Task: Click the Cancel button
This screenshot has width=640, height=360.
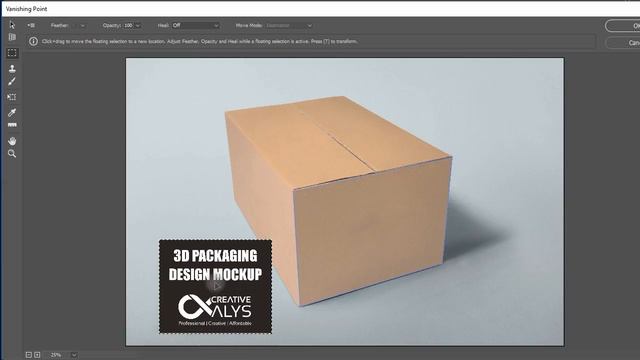Action: [x=623, y=42]
